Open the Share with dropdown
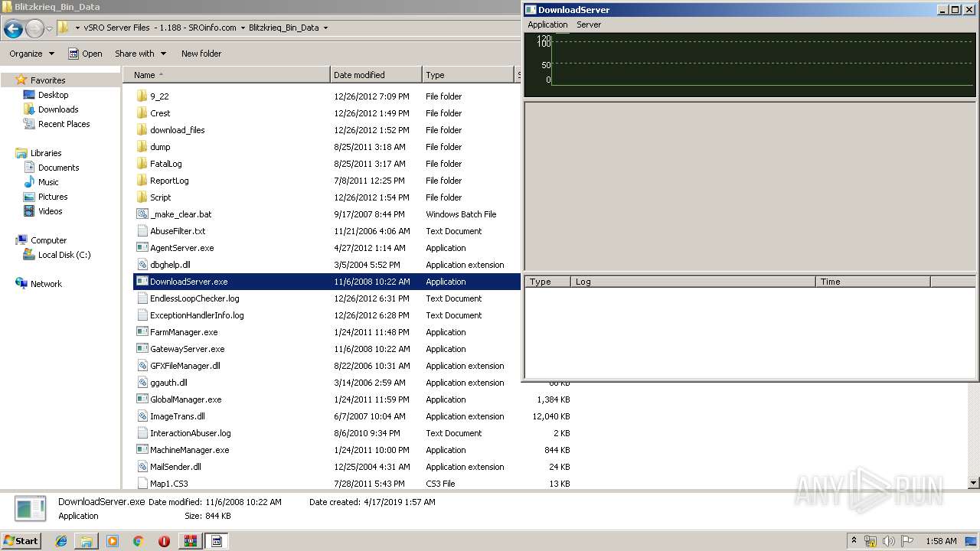 tap(141, 54)
